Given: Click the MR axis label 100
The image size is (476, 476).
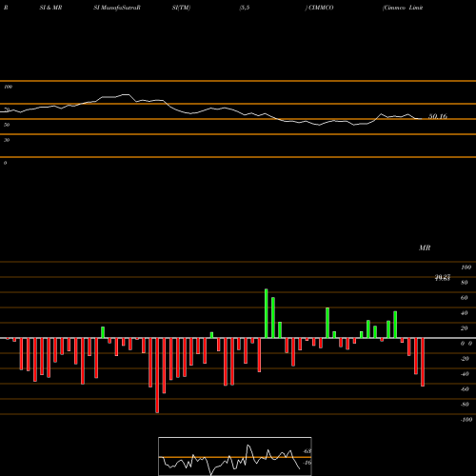Looking at the screenshot, I should [x=466, y=268].
